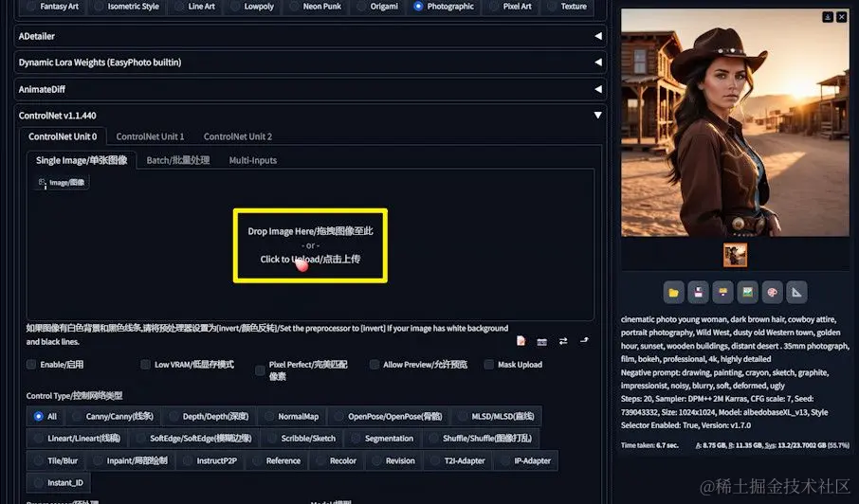
Task: Click the yellow zip archive save icon
Action: (x=722, y=292)
